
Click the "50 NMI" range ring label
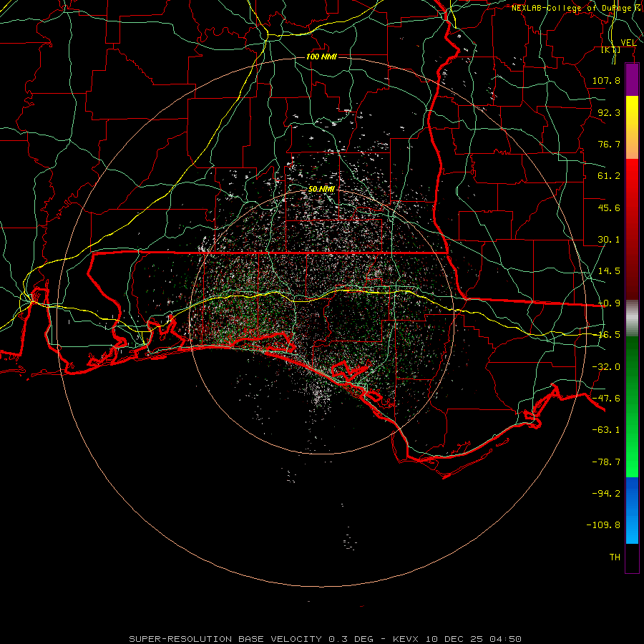(321, 189)
